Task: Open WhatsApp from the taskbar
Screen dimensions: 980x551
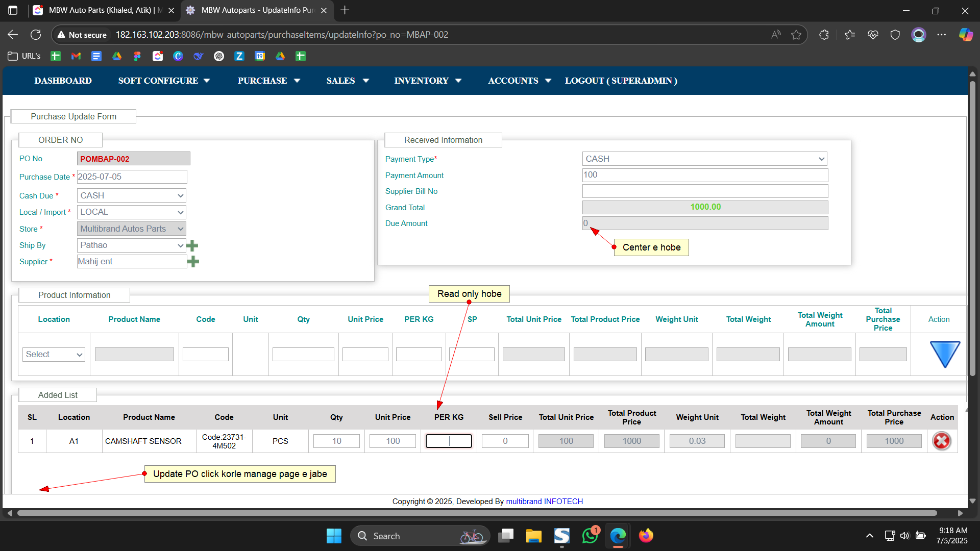Action: (x=590, y=536)
